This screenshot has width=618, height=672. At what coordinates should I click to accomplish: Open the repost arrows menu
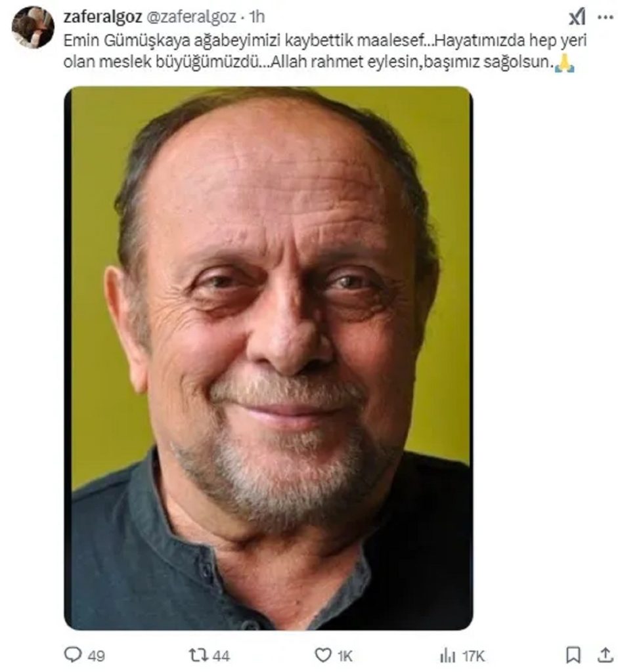coord(197,655)
